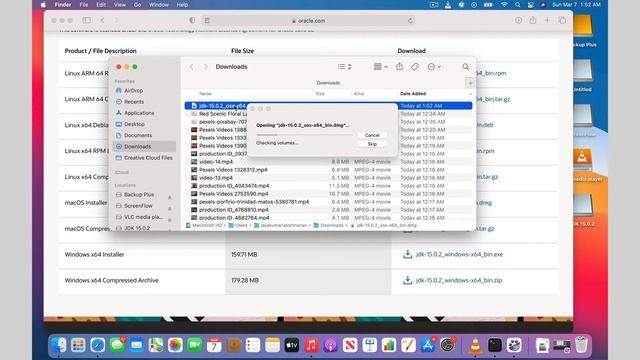
Task: Select JDK 15.0.2 volume in sidebar
Action: point(136,228)
